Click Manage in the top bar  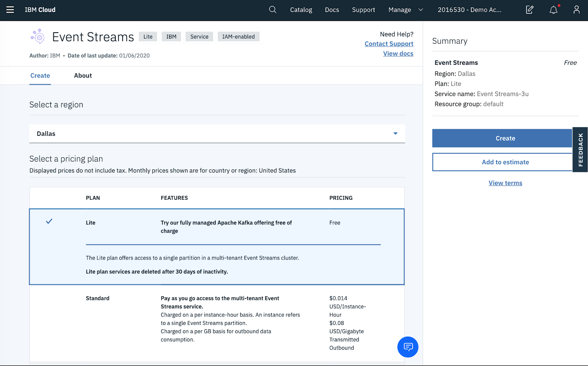(399, 10)
